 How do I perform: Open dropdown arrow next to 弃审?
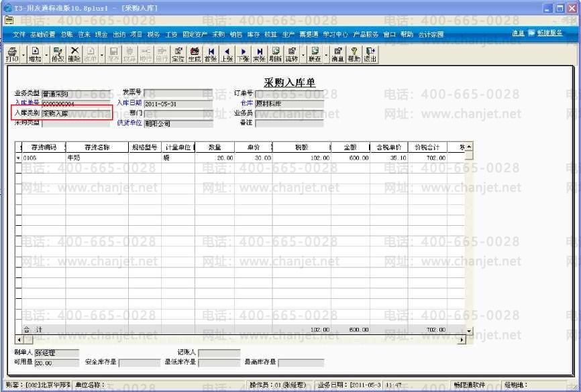101,55
